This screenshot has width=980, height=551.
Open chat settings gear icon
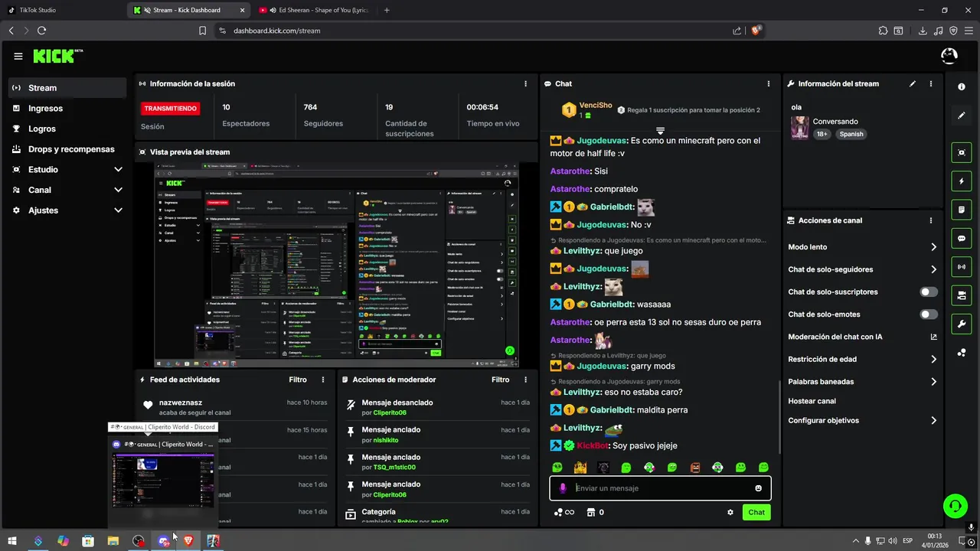click(x=730, y=513)
